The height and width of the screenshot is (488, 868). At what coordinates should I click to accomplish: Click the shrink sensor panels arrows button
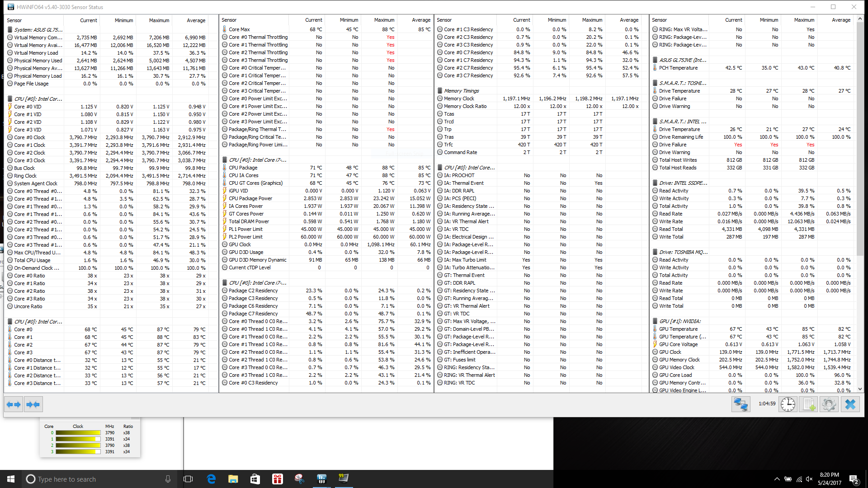pyautogui.click(x=33, y=404)
